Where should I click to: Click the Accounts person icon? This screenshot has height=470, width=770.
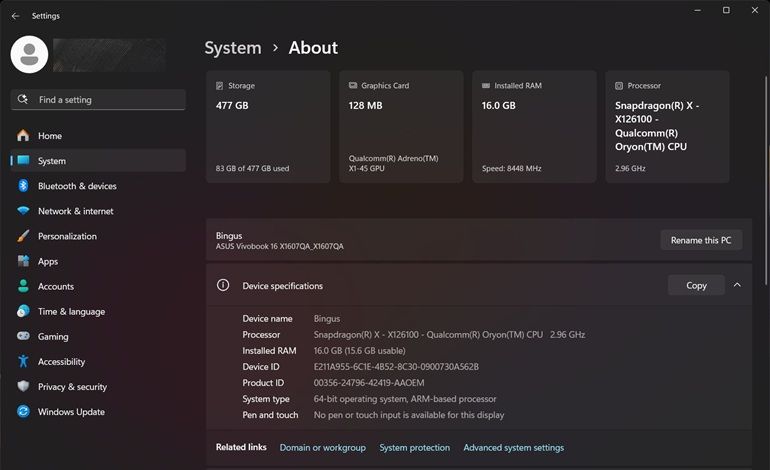23,286
